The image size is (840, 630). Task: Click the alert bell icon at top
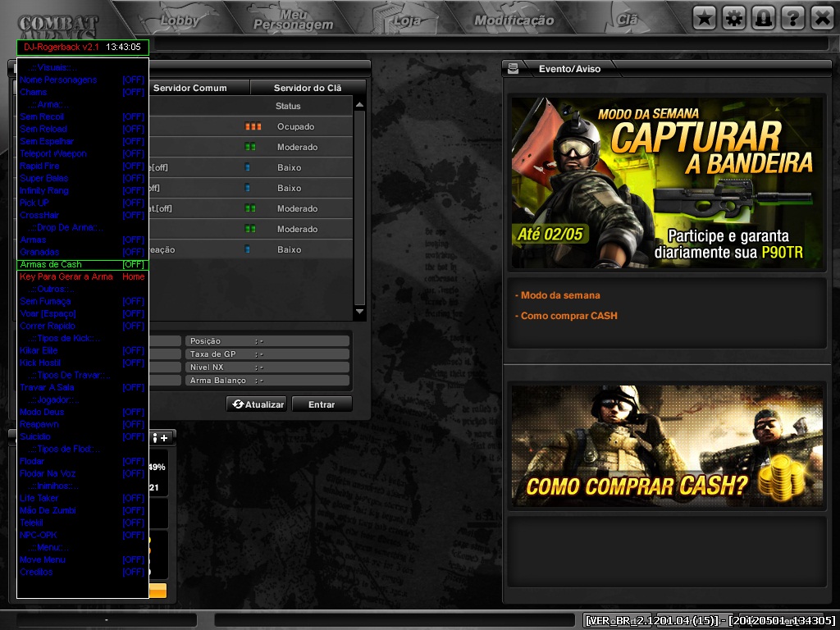click(x=764, y=19)
